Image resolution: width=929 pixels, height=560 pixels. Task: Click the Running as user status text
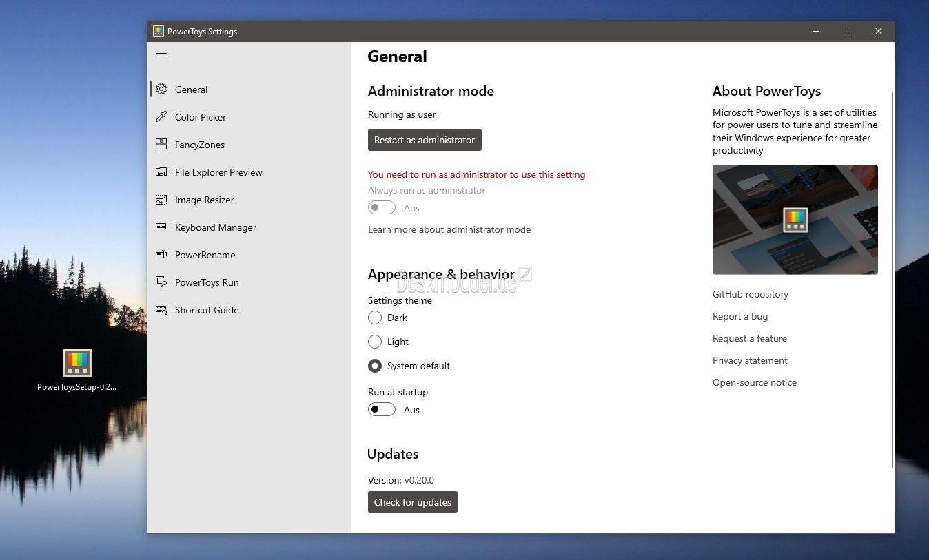pyautogui.click(x=402, y=114)
